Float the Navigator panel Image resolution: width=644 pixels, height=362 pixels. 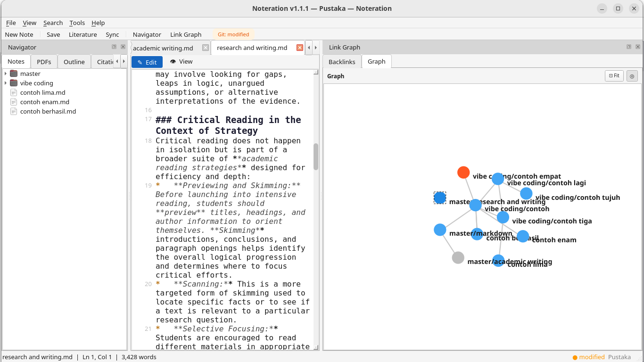coord(114,47)
